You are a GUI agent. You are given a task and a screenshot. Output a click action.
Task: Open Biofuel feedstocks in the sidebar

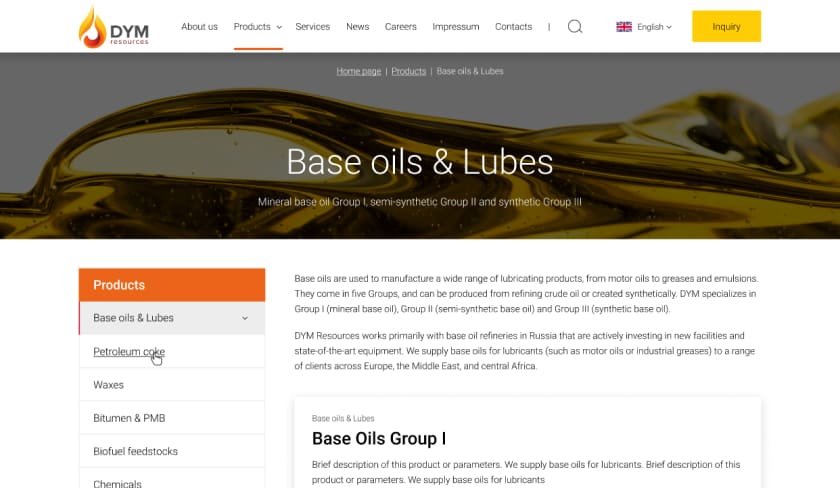pos(171,451)
